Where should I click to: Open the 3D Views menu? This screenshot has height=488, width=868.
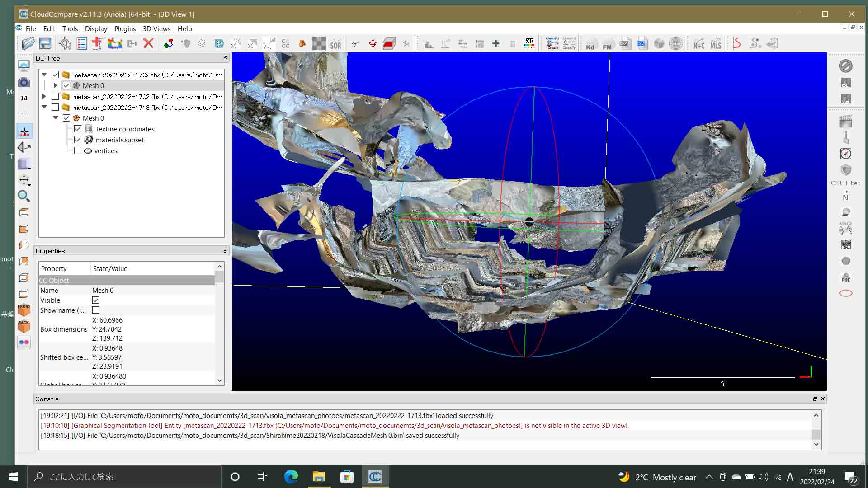pos(156,28)
